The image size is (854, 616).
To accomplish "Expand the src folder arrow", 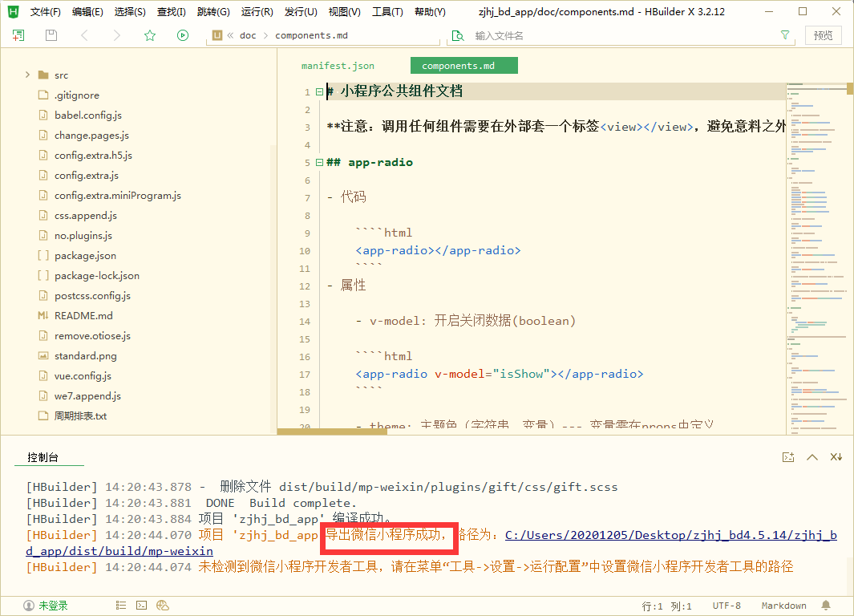I will 27,75.
